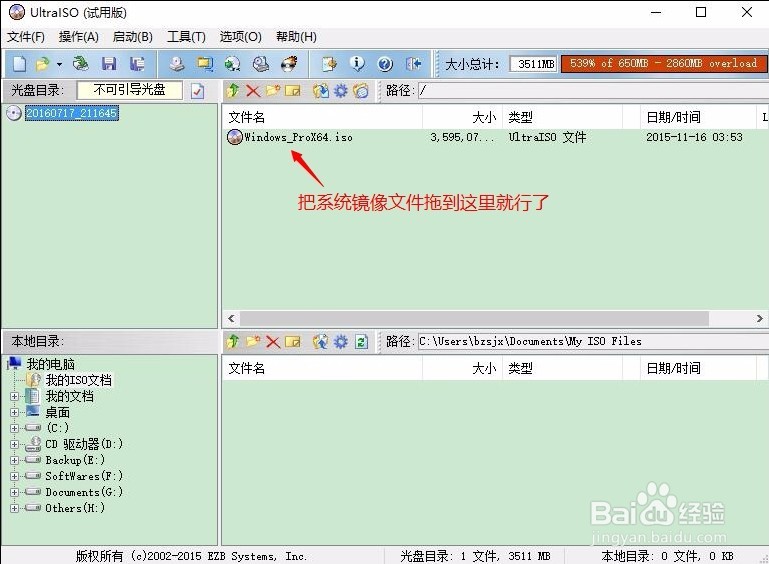Viewport: 769px width, 564px height.
Task: Click the Make CD/DVD Image icon
Action: 177,64
